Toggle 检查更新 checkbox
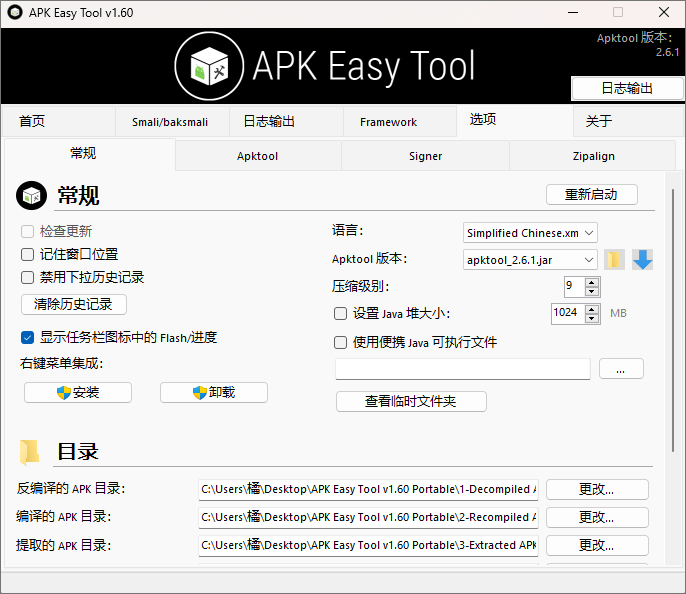This screenshot has height=594, width=686. coord(27,231)
